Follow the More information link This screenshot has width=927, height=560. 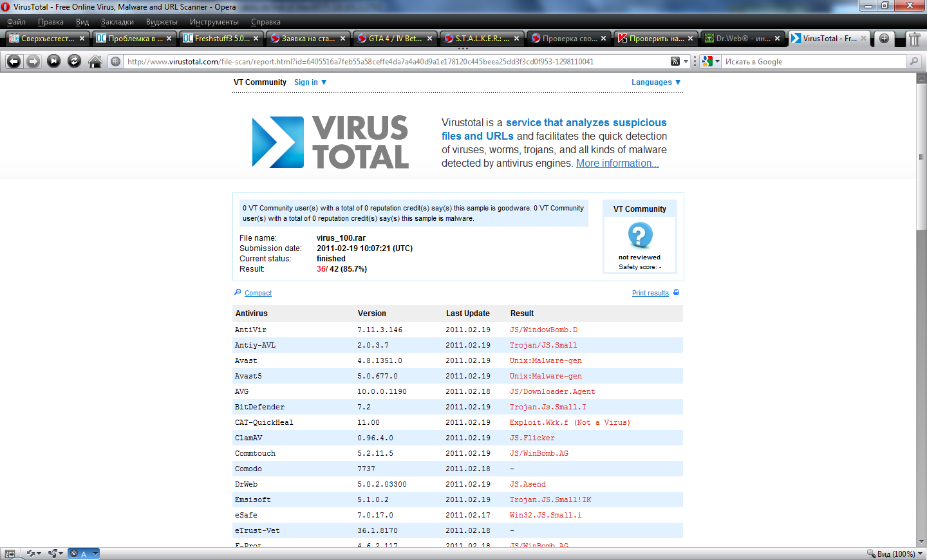(617, 163)
